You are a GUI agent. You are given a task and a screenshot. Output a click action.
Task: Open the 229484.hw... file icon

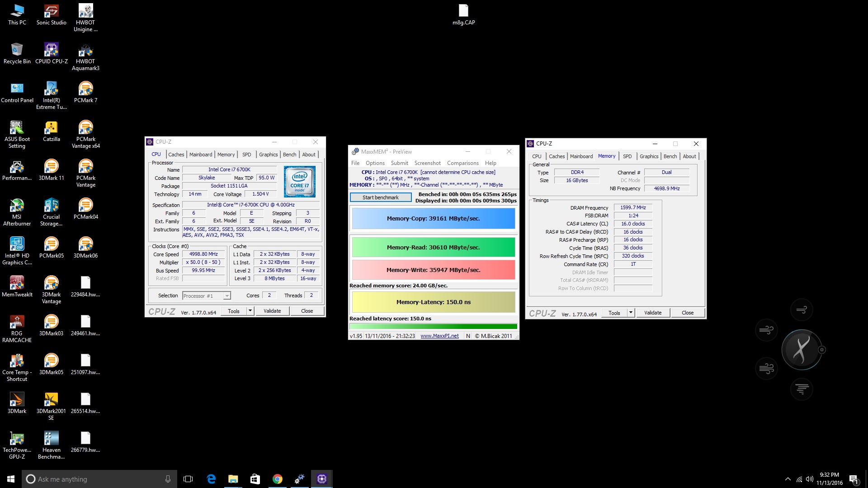pos(85,286)
